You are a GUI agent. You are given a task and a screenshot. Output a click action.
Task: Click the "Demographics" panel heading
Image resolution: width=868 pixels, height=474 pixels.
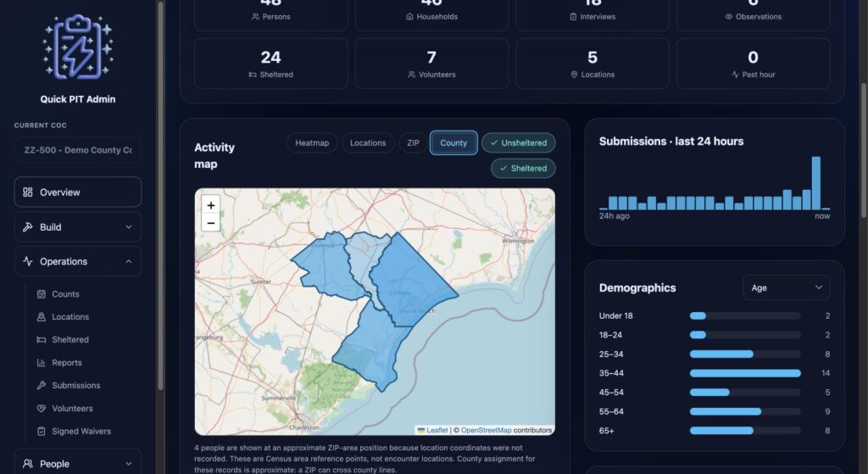click(637, 287)
